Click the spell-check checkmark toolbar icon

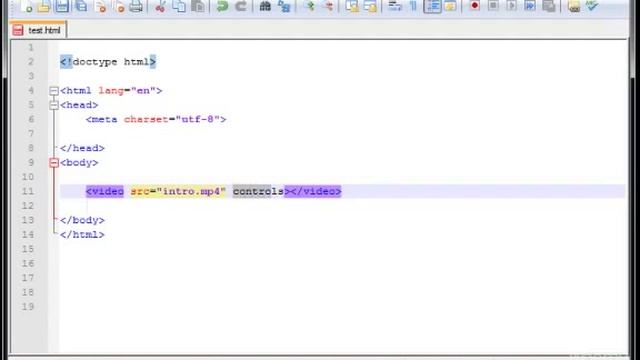(x=592, y=6)
